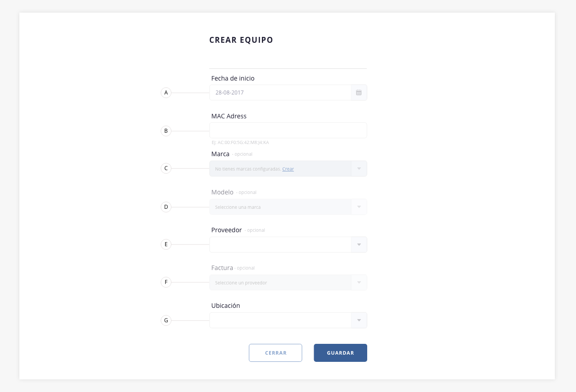This screenshot has height=392, width=576.
Task: Open the Proveedor dropdown arrow
Action: (359, 245)
